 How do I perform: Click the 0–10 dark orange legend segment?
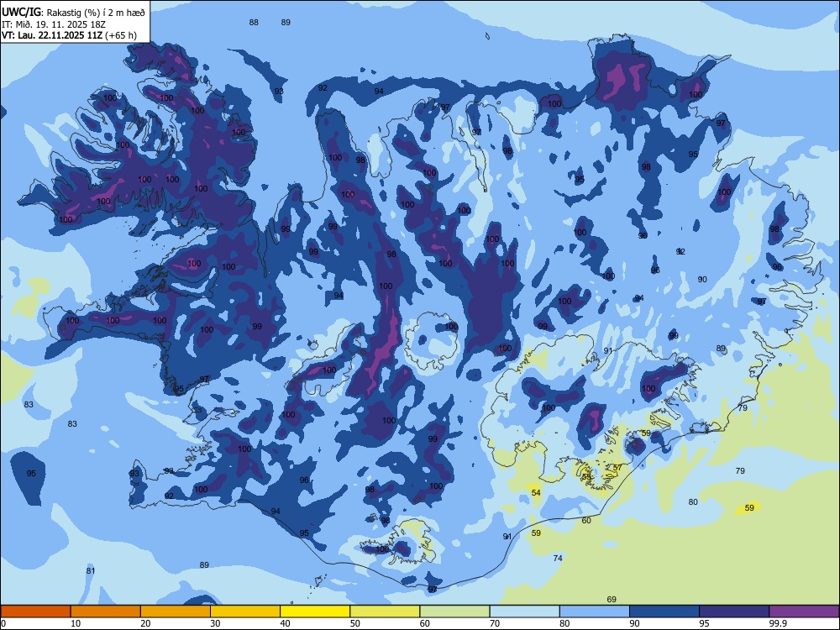(35, 612)
